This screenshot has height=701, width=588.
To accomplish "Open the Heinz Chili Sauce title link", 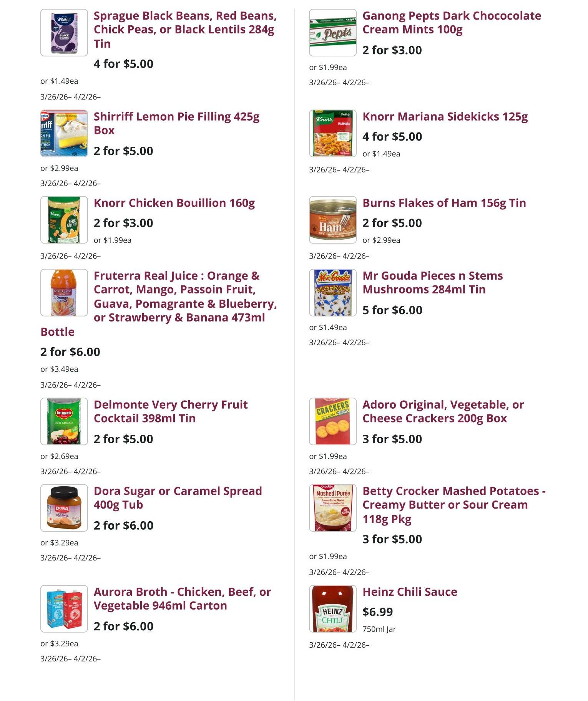I will [x=410, y=592].
